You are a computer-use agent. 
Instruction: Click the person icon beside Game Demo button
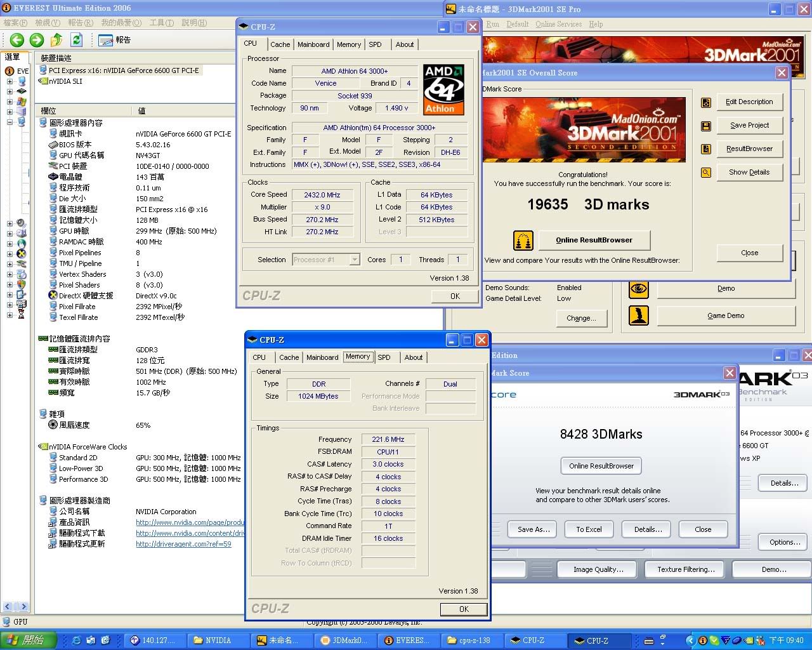click(639, 315)
